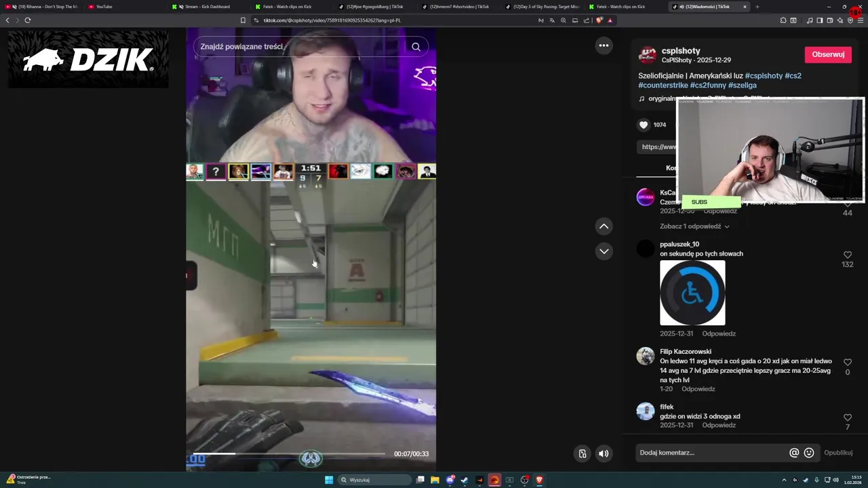
Task: Go to previous video with up arrow
Action: click(604, 226)
